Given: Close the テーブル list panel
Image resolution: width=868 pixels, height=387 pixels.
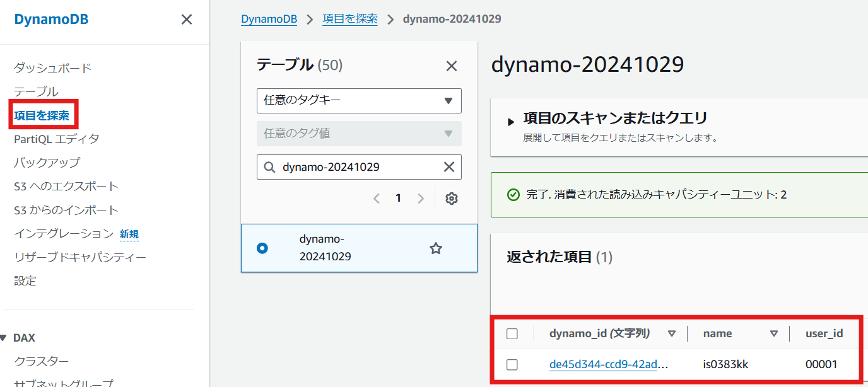Looking at the screenshot, I should (x=452, y=66).
